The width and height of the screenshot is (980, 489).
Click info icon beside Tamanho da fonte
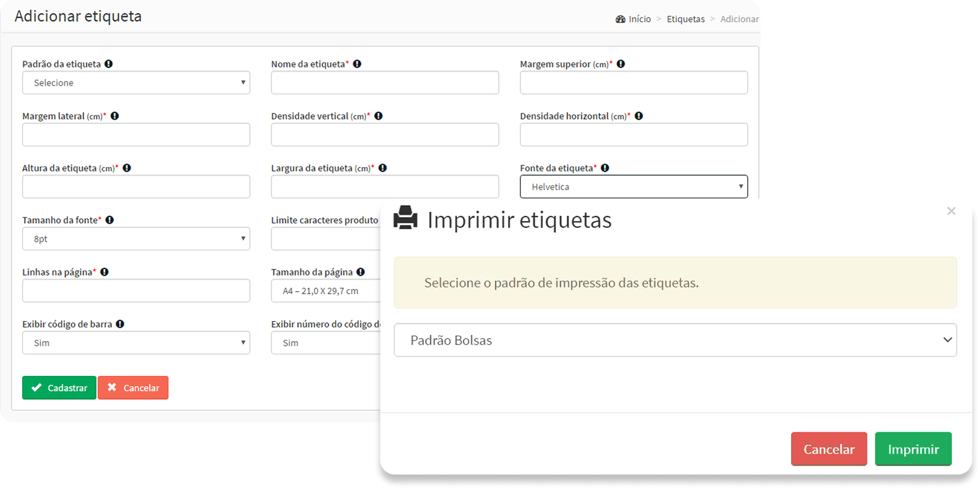coord(110,220)
